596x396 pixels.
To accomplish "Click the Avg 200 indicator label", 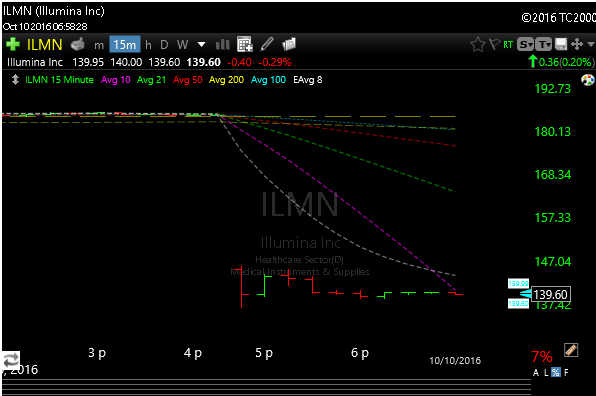I will pyautogui.click(x=227, y=80).
